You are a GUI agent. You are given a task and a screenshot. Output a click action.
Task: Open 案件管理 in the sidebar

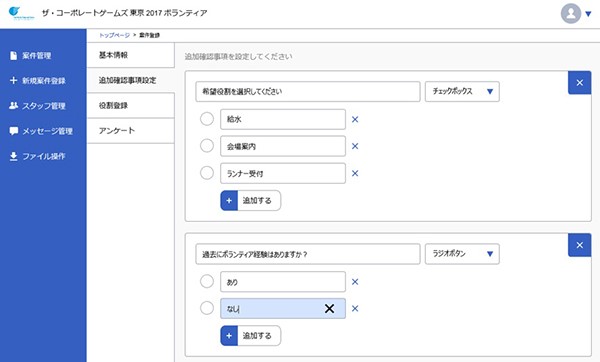37,56
